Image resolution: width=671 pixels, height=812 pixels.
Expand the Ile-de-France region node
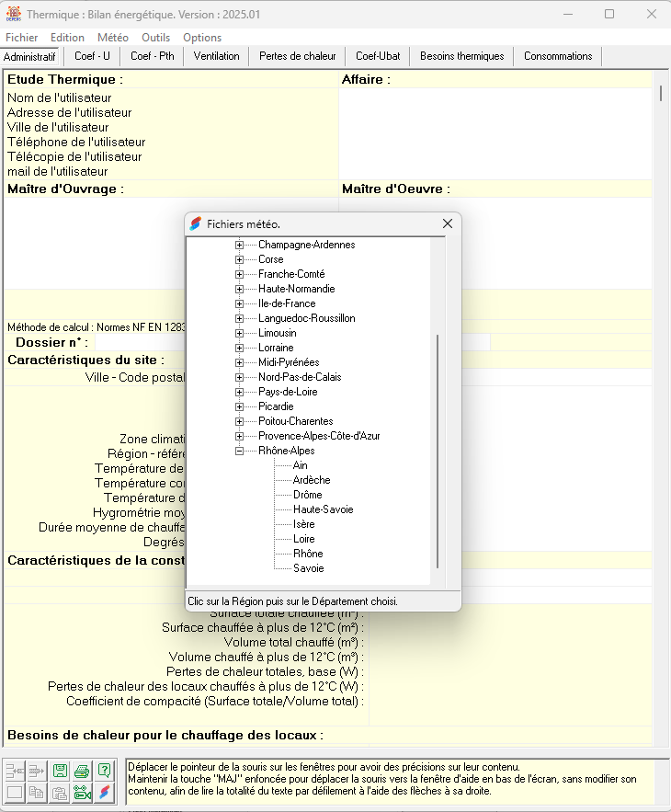(x=240, y=303)
